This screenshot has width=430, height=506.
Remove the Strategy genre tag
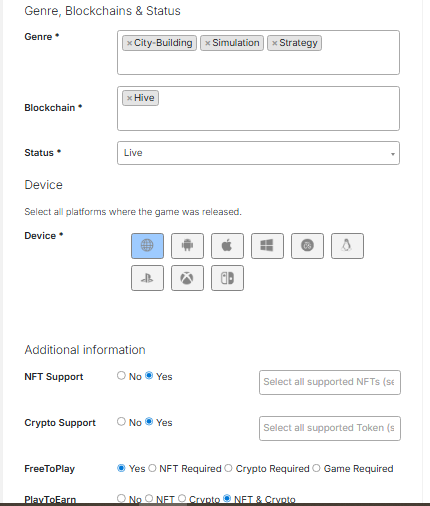point(274,43)
